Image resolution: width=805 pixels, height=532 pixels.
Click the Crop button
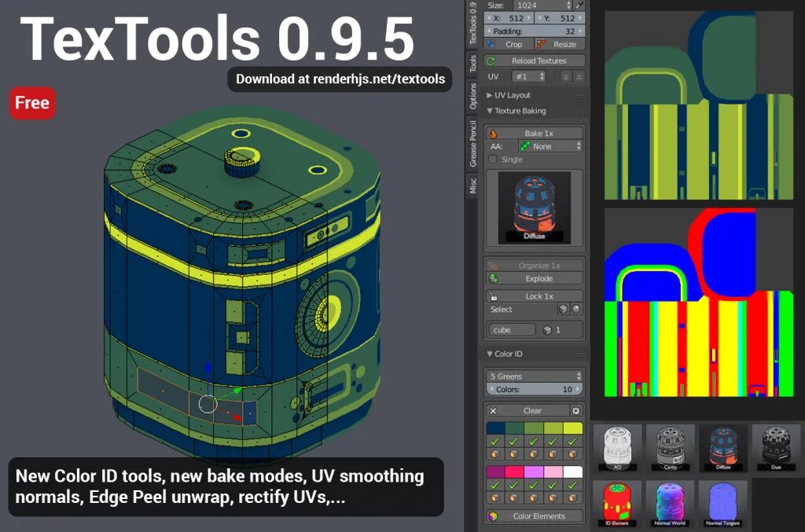pos(509,45)
